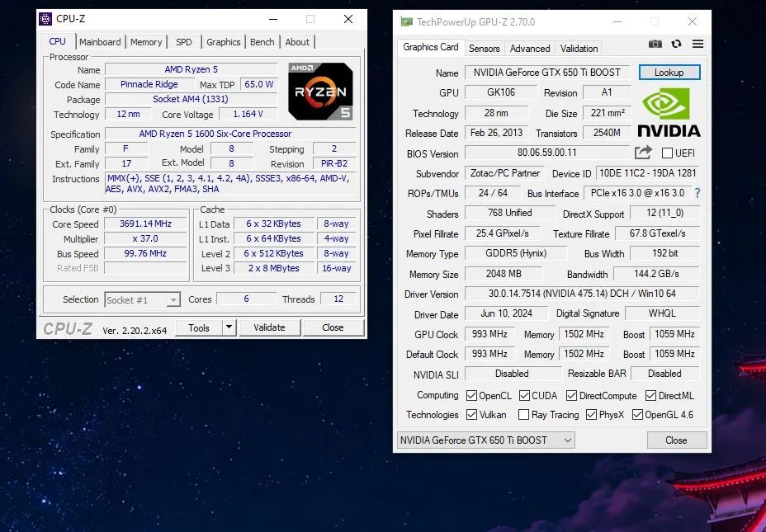The width and height of the screenshot is (766, 532).
Task: Toggle the OpenGL 4.6 checkbox
Action: 637,414
